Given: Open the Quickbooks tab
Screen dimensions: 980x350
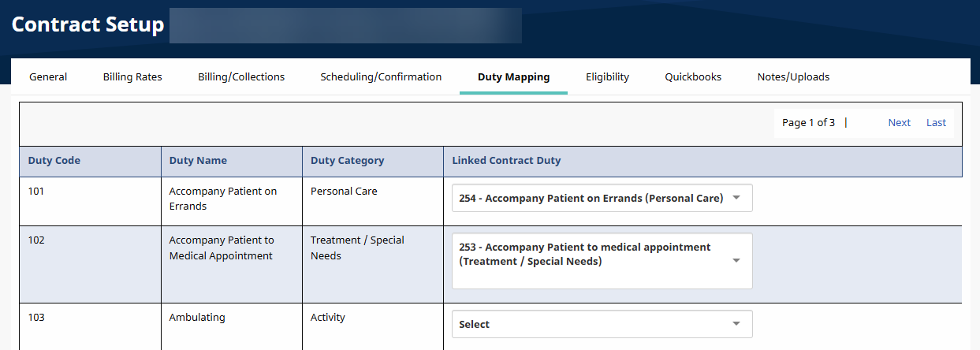Looking at the screenshot, I should [x=693, y=77].
